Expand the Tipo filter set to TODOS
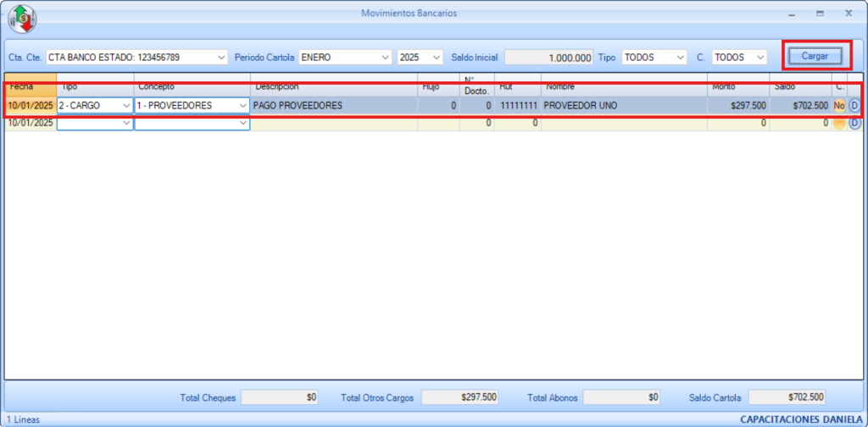 coord(680,57)
